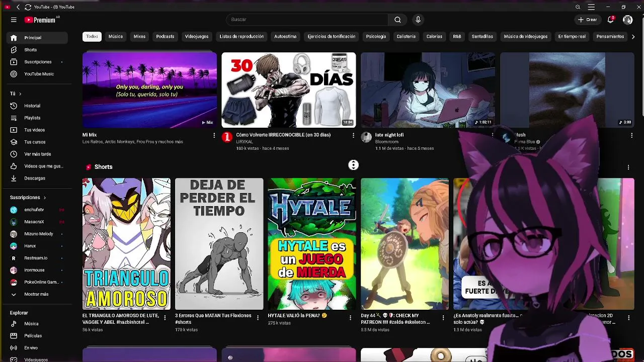The height and width of the screenshot is (362, 644).
Task: Open options for Day 44 Zelda short
Action: pos(443,317)
